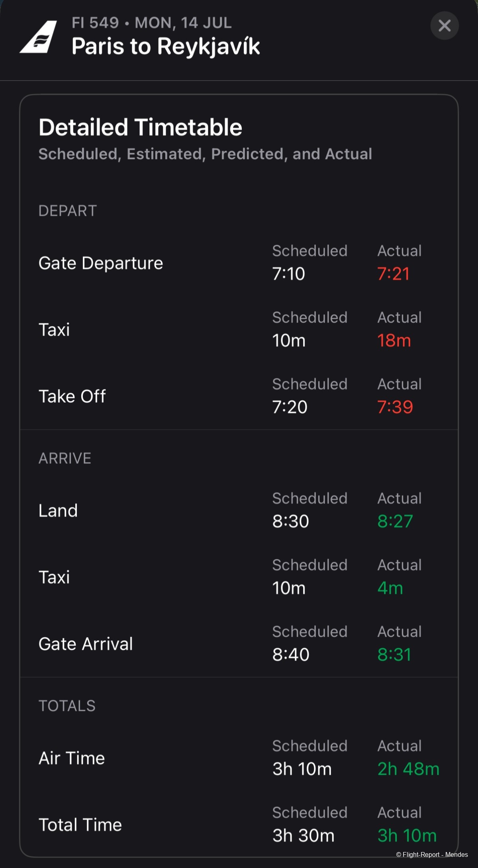The image size is (478, 868).
Task: Tap the Gate Departure row label
Action: point(101,263)
